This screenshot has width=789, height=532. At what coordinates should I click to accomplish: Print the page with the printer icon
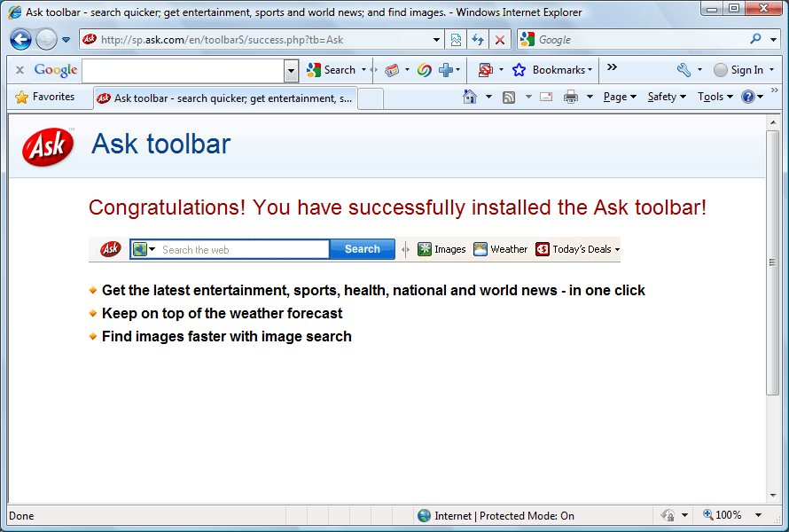coord(571,97)
